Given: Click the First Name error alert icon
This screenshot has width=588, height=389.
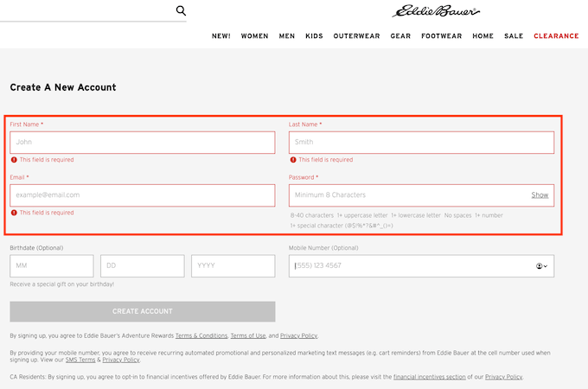Looking at the screenshot, I should click(14, 160).
